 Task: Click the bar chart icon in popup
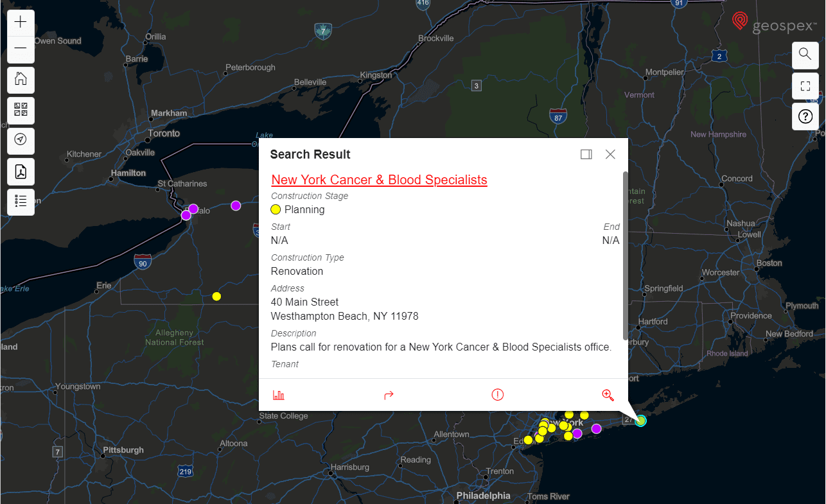279,395
